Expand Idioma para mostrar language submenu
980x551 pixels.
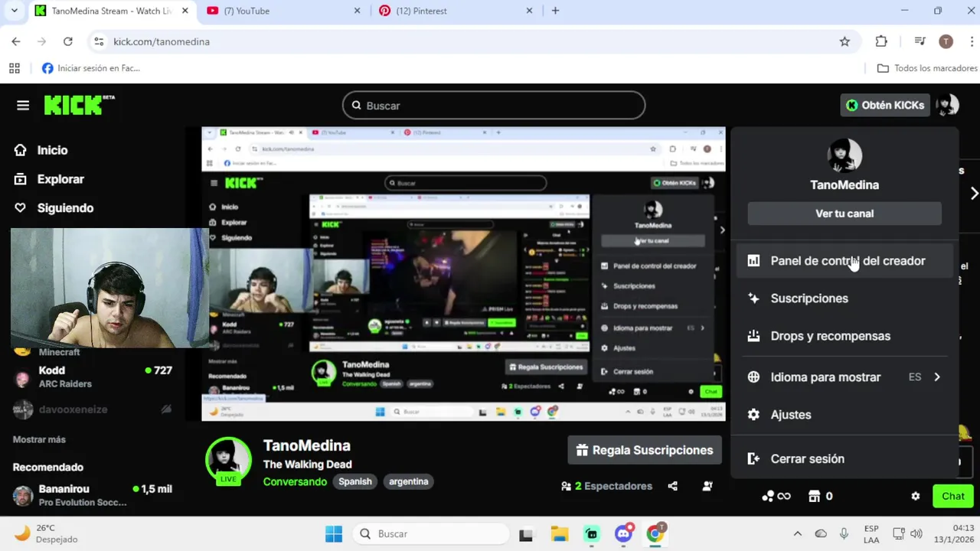[x=844, y=377]
